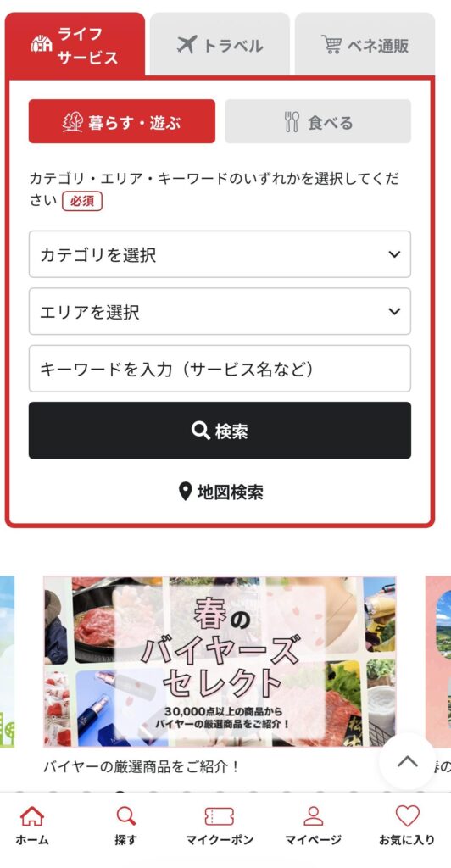The height and width of the screenshot is (868, 451).
Task: Tap the 探す magnifier icon in bottom bar
Action: [x=125, y=816]
